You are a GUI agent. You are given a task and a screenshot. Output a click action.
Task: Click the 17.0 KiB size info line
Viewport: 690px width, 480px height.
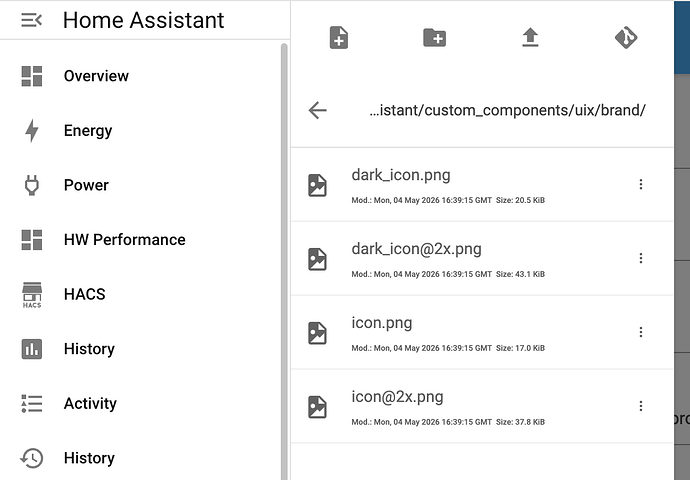[448, 348]
